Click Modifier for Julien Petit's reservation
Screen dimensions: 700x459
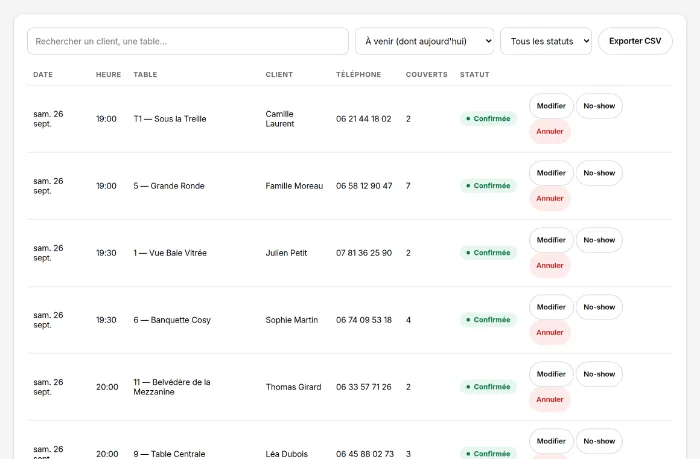click(551, 240)
